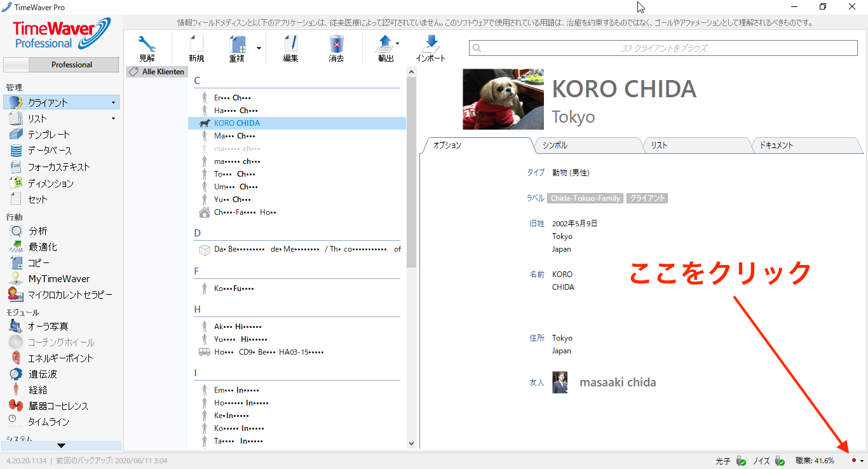Switch to the シンボル tab
This screenshot has width=868, height=469.
coord(588,146)
